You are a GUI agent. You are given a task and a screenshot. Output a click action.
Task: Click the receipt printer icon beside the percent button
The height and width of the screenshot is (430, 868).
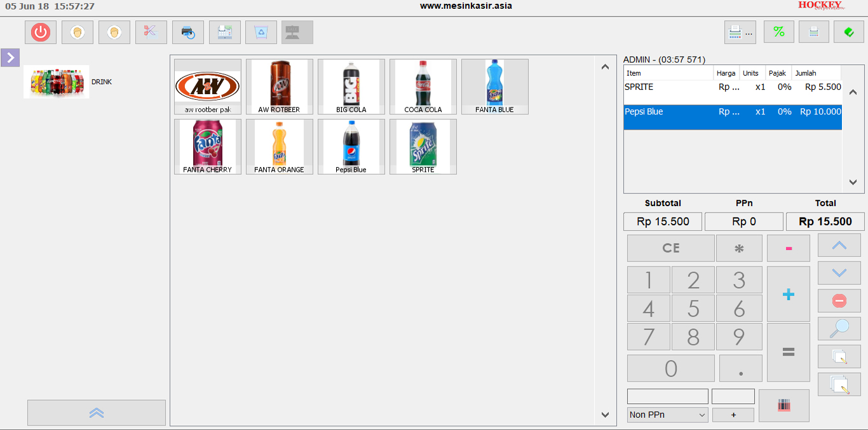(814, 32)
